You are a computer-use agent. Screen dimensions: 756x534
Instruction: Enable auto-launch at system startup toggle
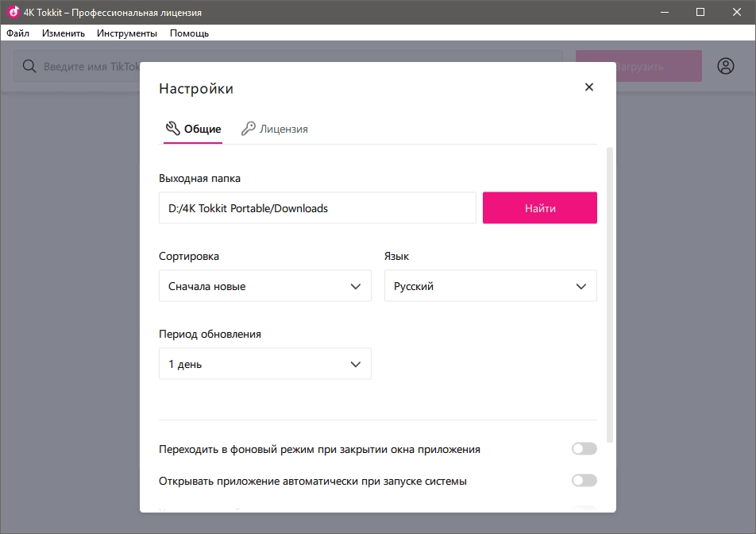584,481
